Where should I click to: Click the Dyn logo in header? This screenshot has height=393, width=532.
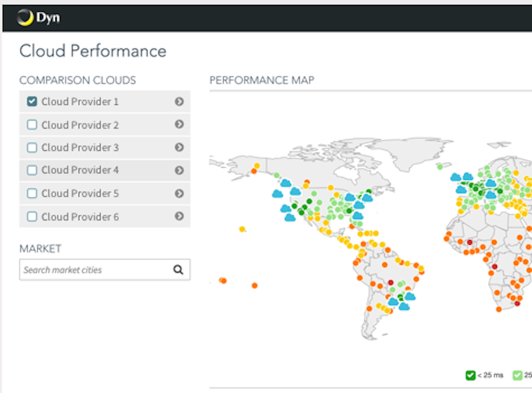point(38,17)
